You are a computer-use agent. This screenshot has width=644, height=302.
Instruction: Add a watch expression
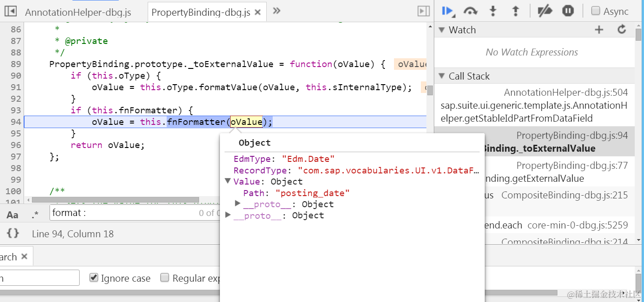pos(599,30)
